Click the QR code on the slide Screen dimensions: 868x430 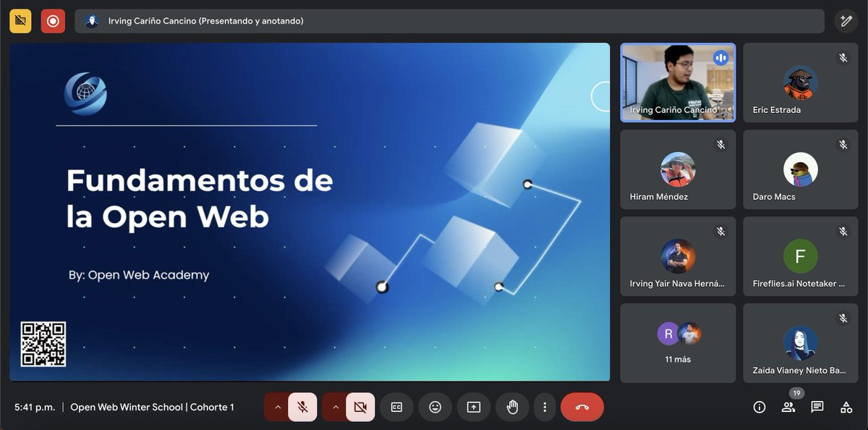(43, 344)
